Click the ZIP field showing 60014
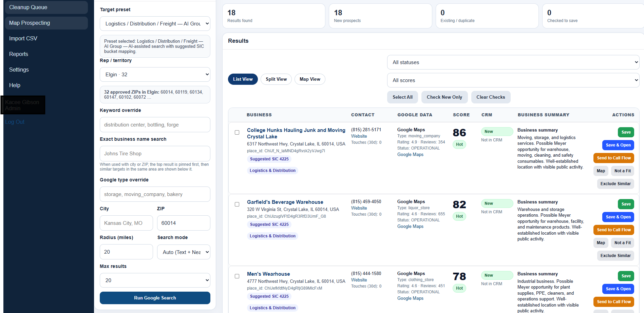644x313 pixels. pyautogui.click(x=184, y=223)
